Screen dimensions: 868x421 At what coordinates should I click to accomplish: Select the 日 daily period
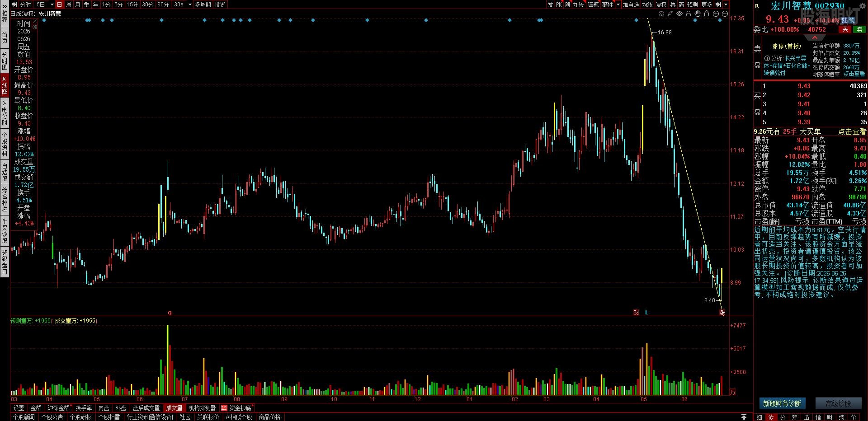(x=59, y=5)
